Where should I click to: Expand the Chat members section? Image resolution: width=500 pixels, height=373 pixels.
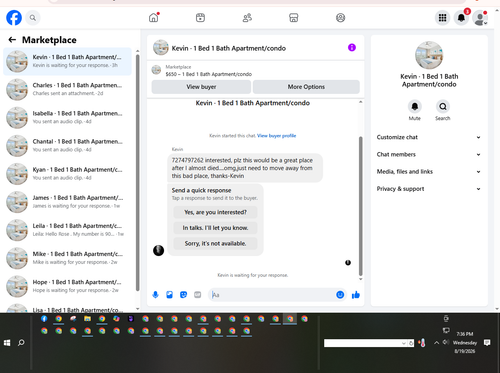[x=429, y=154]
